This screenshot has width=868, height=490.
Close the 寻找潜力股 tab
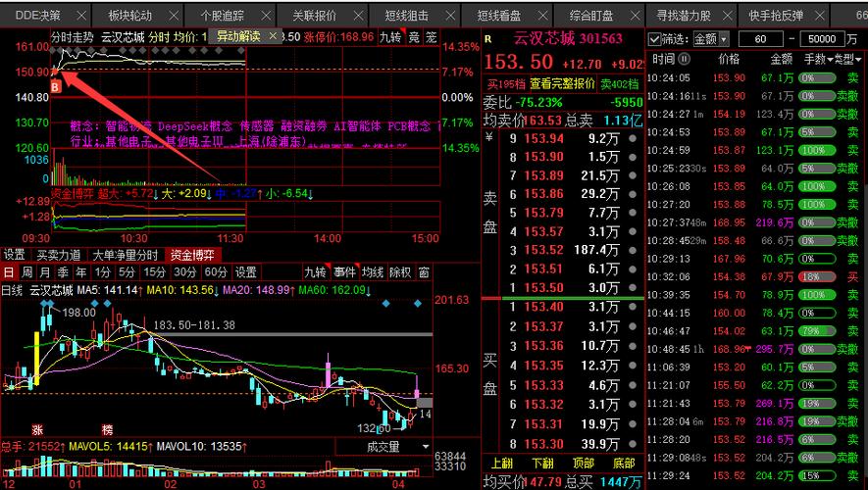pos(728,16)
